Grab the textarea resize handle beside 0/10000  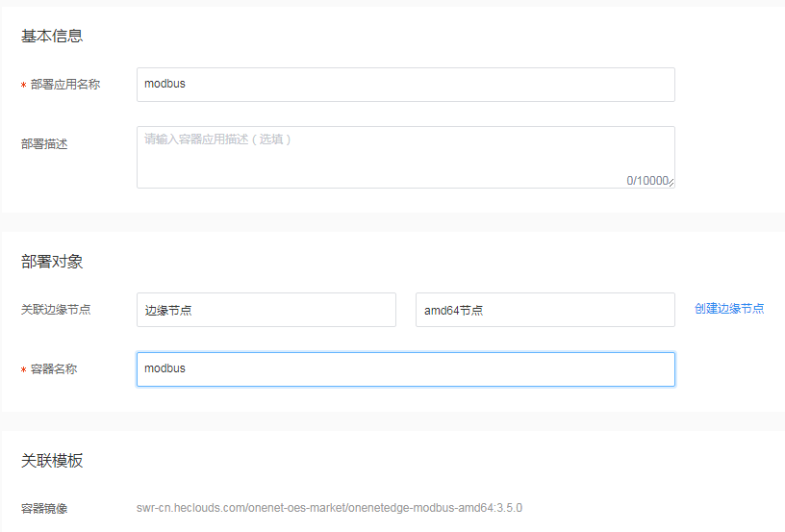(x=671, y=183)
